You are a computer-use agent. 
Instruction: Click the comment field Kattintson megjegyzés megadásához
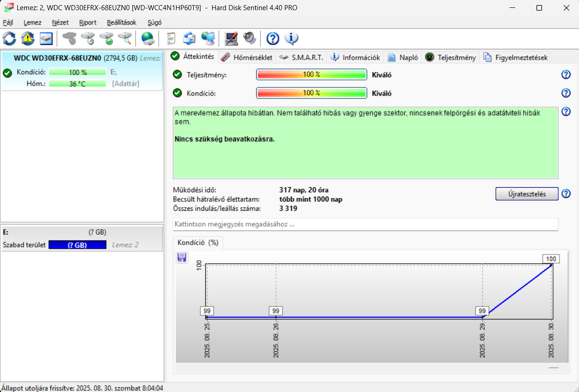click(365, 224)
